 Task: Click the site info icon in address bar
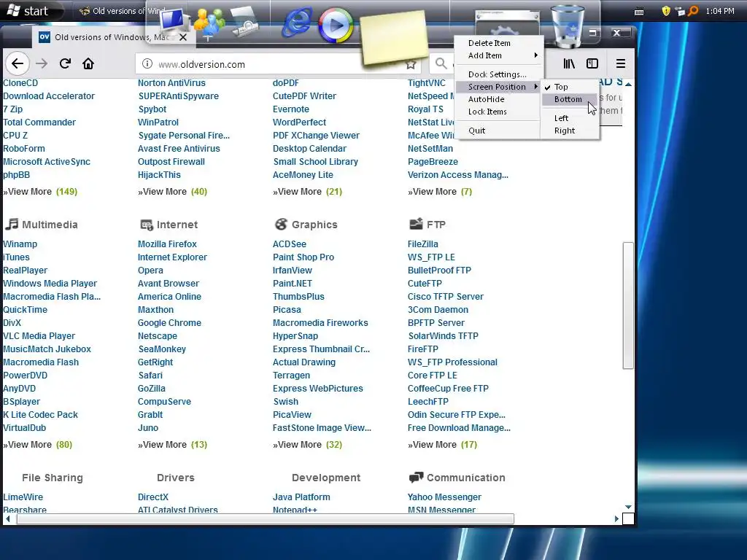tap(147, 64)
